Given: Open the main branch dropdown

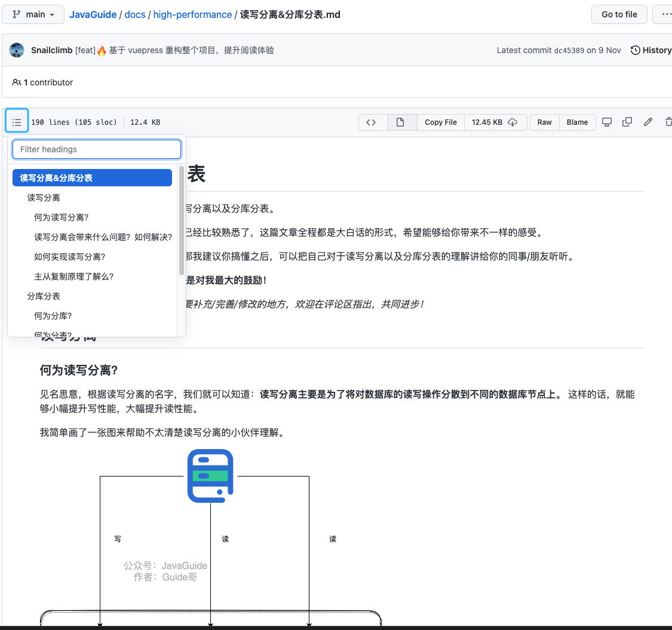Looking at the screenshot, I should 33,14.
